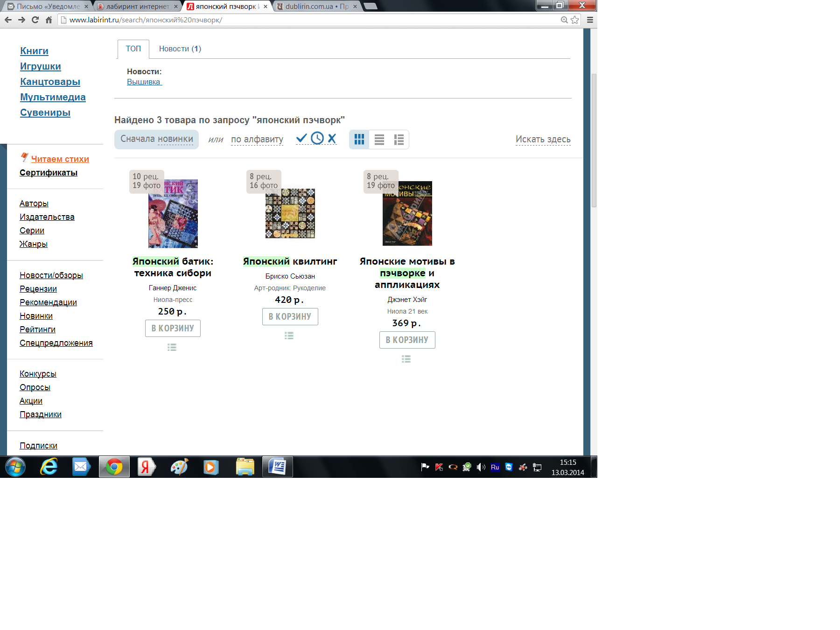Bookmark page with the star icon
This screenshot has width=840, height=630.
click(575, 20)
